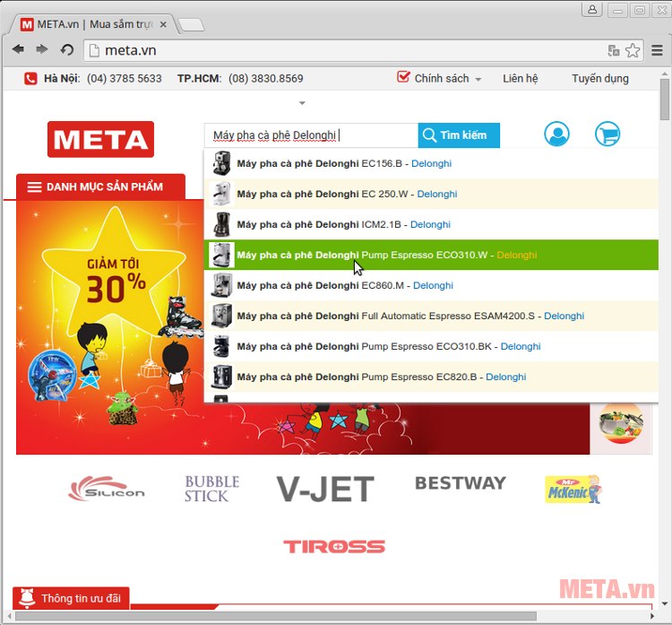Viewport: 672px width, 625px height.
Task: Click the Giảm tới 30% promo banner
Action: (109, 327)
